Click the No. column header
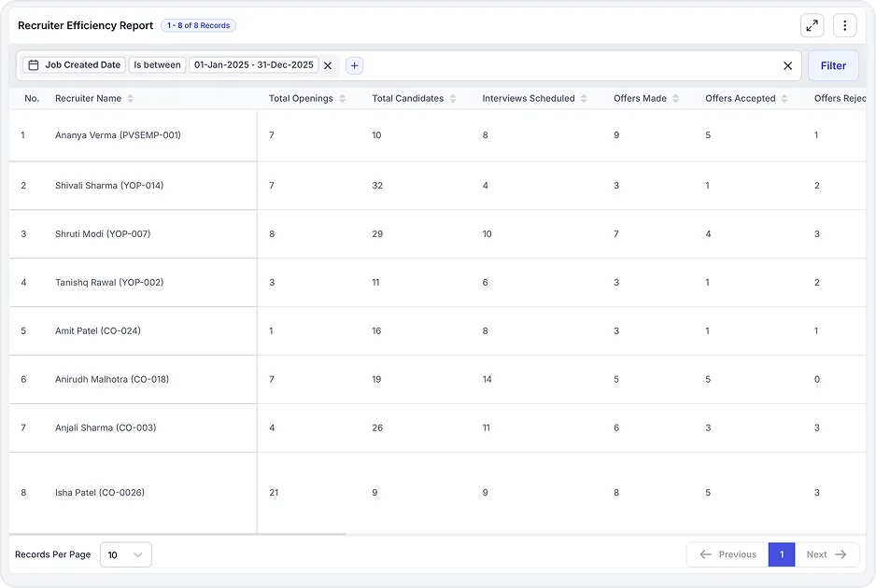This screenshot has width=876, height=588. click(x=32, y=98)
